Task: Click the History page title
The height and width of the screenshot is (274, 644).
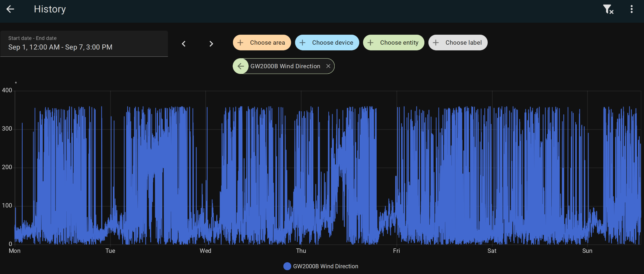Action: (x=50, y=9)
